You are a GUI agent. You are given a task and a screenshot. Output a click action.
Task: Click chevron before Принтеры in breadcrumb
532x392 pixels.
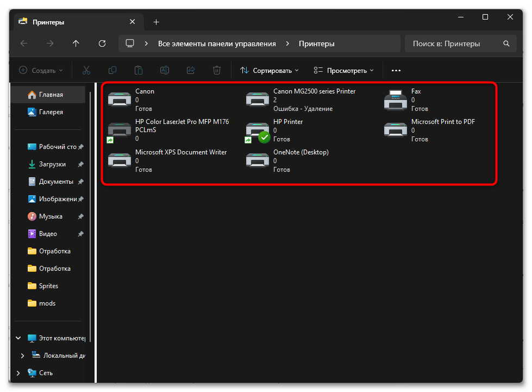(x=287, y=43)
